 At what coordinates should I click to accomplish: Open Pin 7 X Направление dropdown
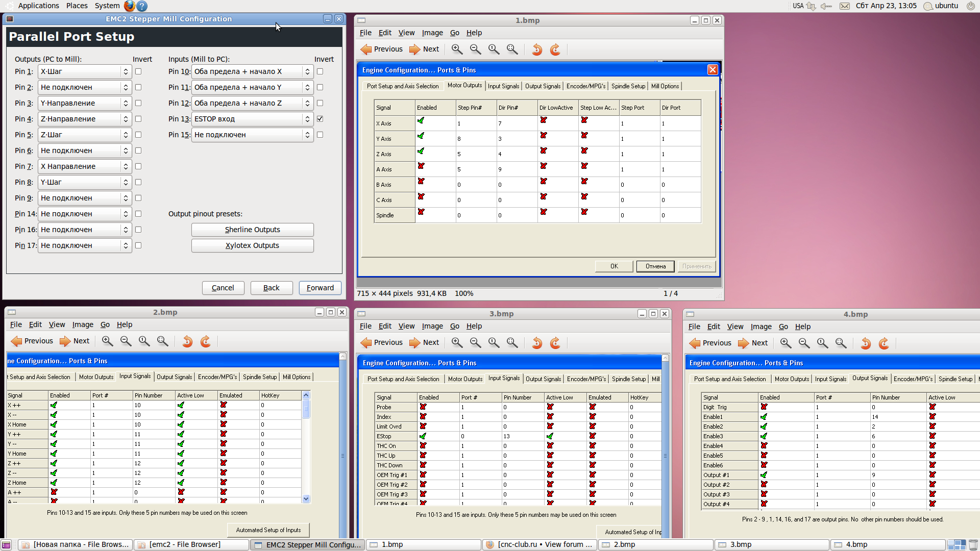pos(85,167)
